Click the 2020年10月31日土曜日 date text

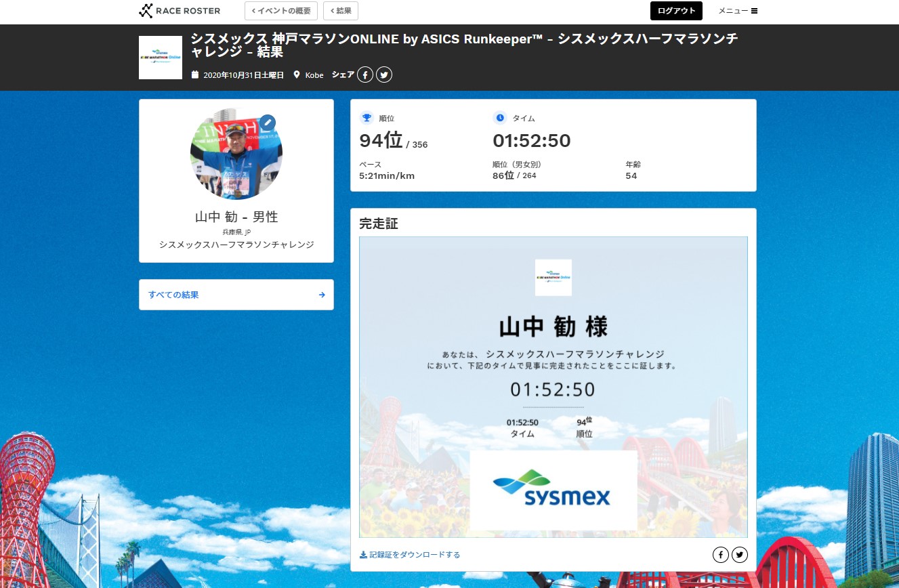pyautogui.click(x=243, y=75)
